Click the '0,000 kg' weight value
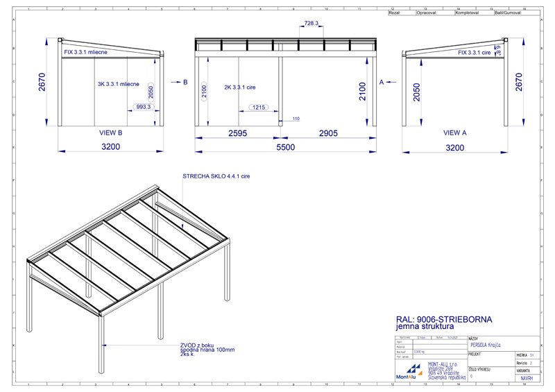 (420, 352)
